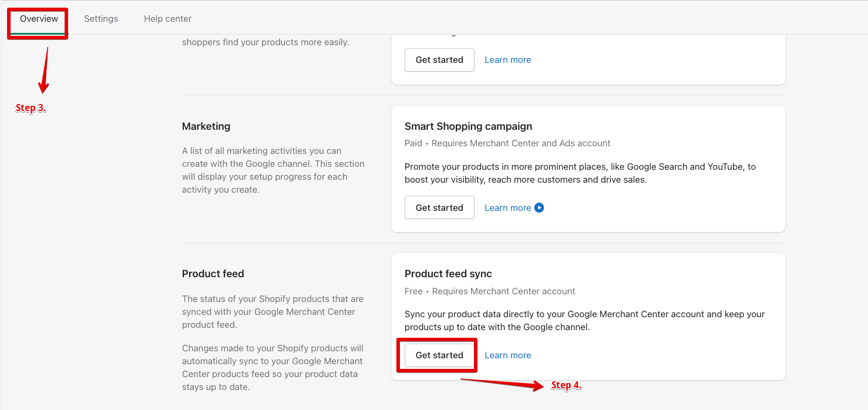The height and width of the screenshot is (410, 868).
Task: Open the Settings tab
Action: point(101,19)
